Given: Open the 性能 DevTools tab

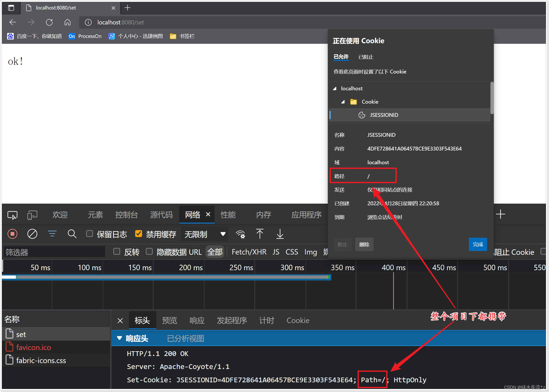Looking at the screenshot, I should [x=228, y=214].
